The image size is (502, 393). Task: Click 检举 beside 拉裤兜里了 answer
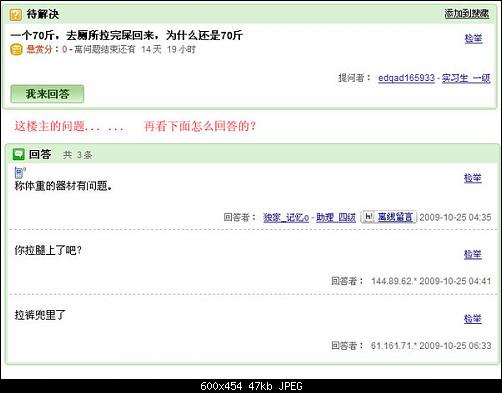[x=473, y=319]
